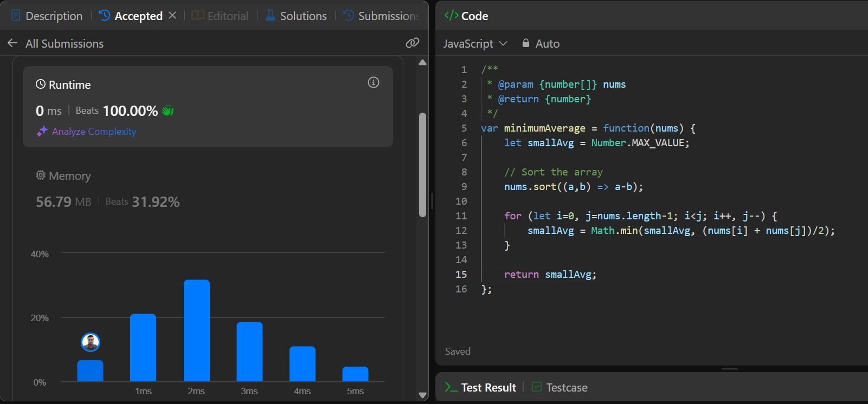
Task: Open the Testcase panel tab
Action: [x=560, y=387]
